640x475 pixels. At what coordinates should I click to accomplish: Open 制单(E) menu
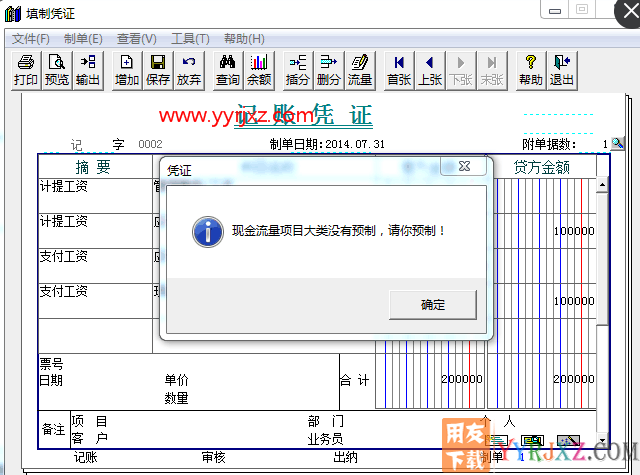tap(83, 39)
